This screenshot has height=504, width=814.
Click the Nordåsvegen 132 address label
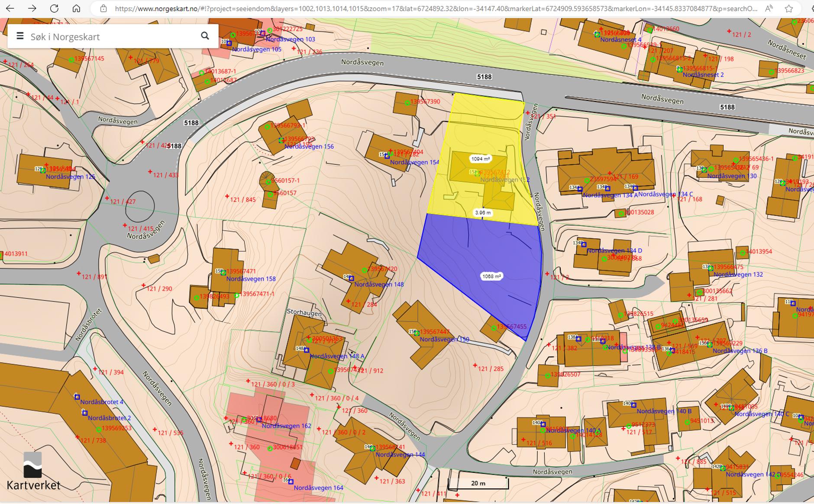(738, 274)
